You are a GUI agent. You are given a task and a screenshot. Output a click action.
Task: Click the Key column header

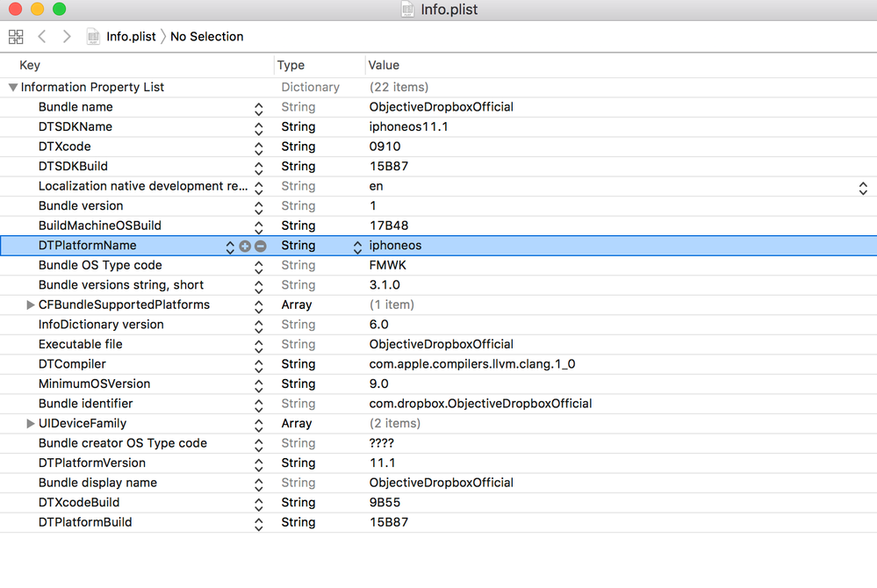coord(30,66)
